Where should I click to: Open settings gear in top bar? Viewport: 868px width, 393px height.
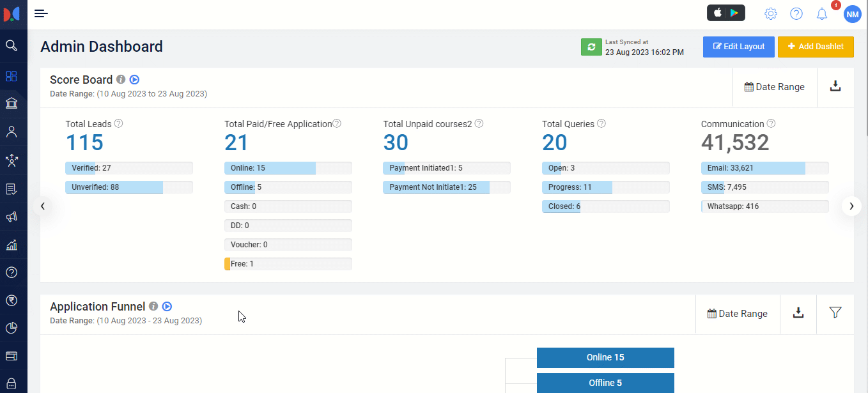pos(771,13)
